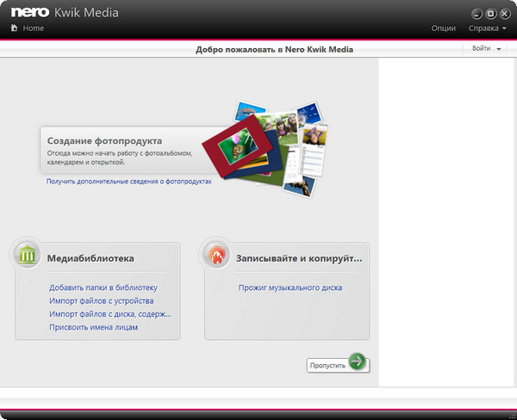
Task: Go to Home label
Action: tap(34, 28)
